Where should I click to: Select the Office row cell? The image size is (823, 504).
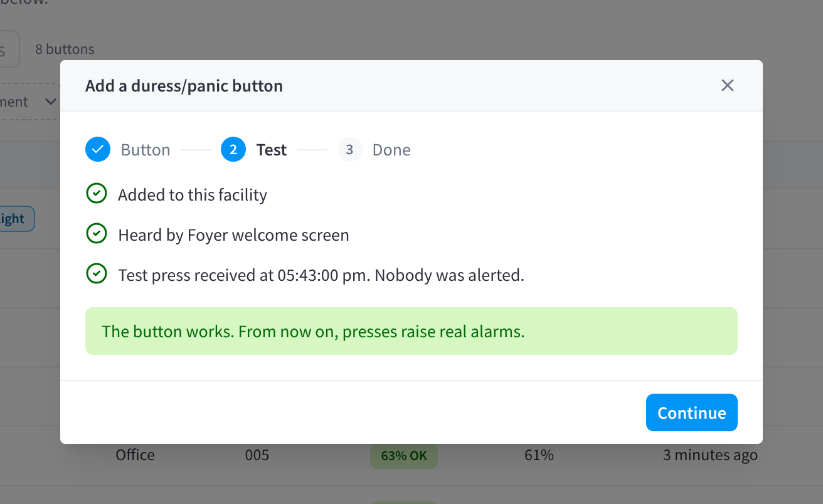click(x=135, y=455)
